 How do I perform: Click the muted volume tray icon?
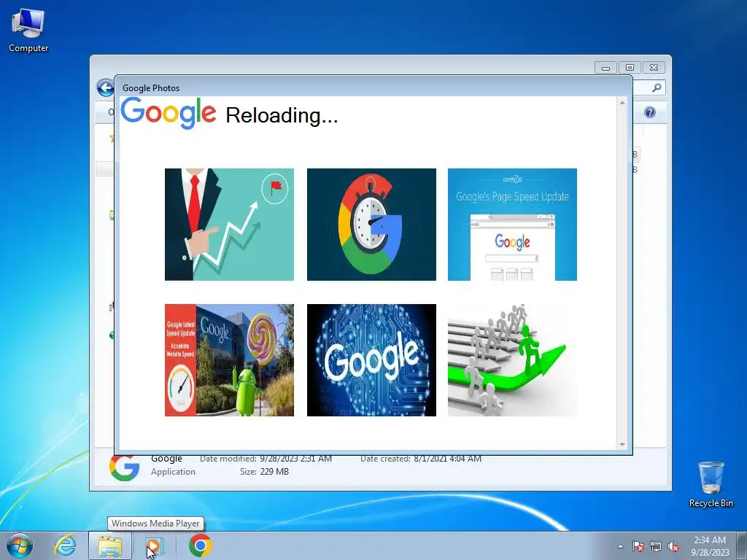[x=673, y=546]
